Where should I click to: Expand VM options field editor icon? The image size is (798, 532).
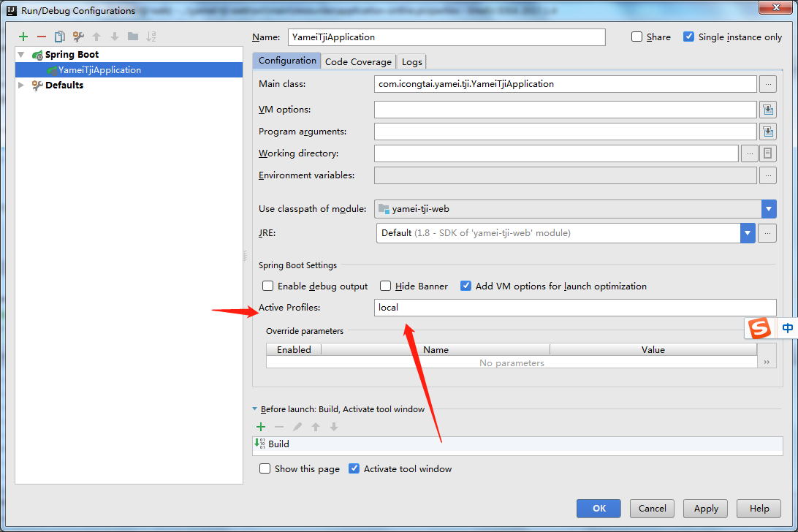768,110
